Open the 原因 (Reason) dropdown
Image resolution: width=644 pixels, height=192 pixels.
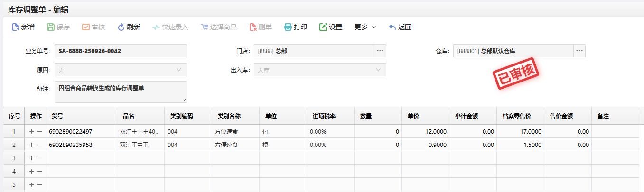point(121,70)
